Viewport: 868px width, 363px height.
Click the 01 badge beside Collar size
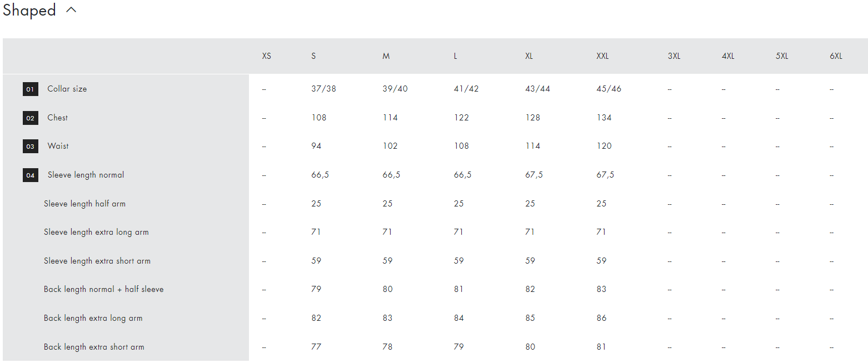tap(31, 89)
